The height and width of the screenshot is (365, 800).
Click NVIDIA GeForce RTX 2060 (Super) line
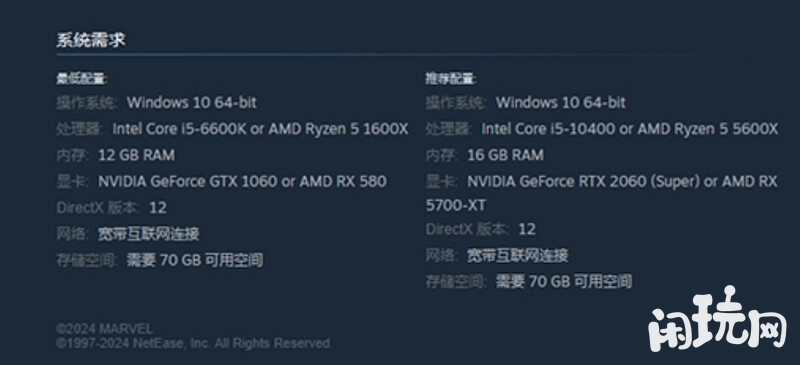[602, 181]
